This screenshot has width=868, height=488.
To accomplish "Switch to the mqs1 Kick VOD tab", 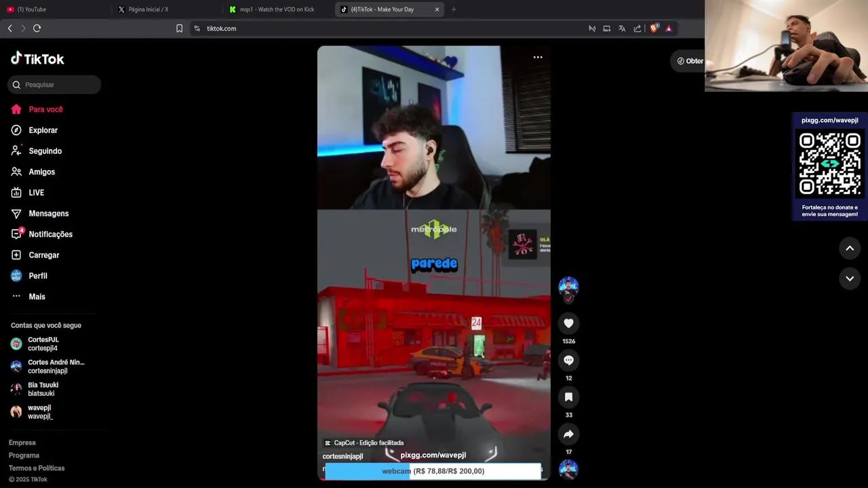I will [278, 9].
